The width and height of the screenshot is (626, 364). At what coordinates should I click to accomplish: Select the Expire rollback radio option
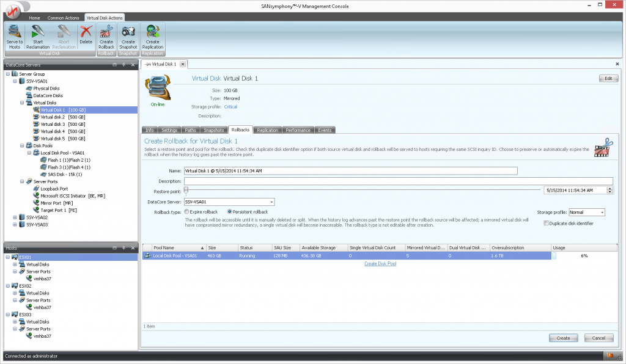pyautogui.click(x=187, y=211)
